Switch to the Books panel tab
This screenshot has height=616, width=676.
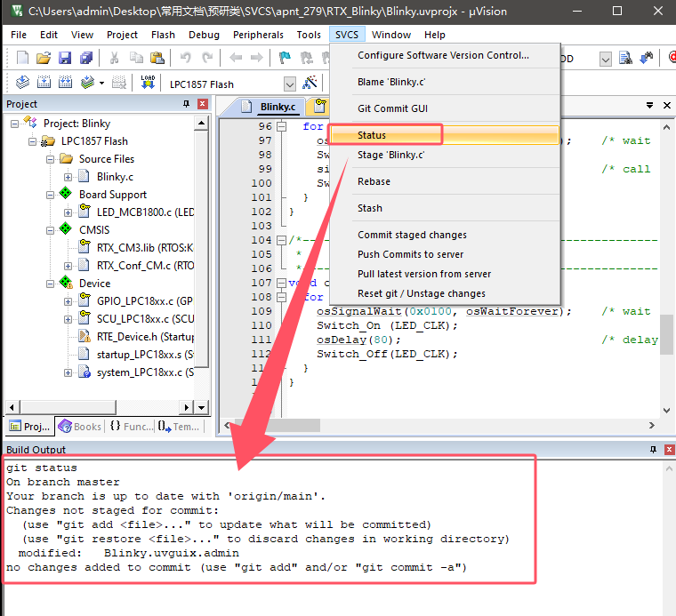79,427
